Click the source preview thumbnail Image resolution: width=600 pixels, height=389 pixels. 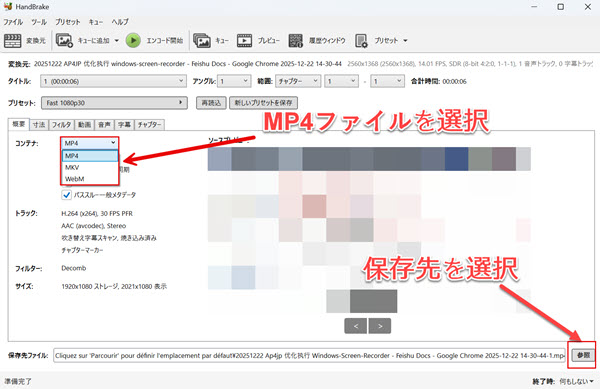click(x=369, y=229)
